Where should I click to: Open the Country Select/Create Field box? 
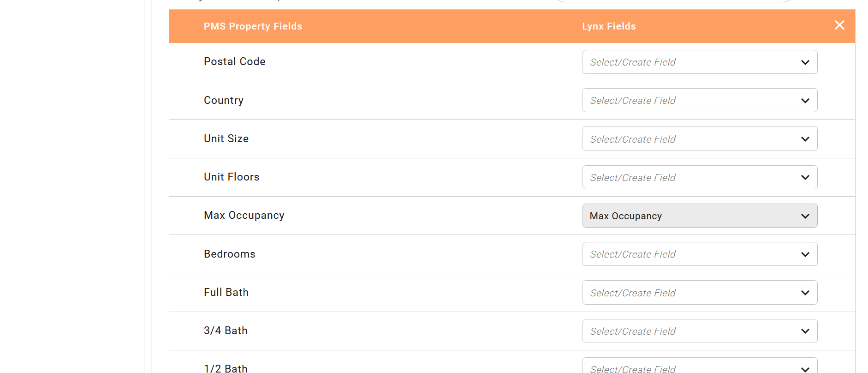[700, 100]
